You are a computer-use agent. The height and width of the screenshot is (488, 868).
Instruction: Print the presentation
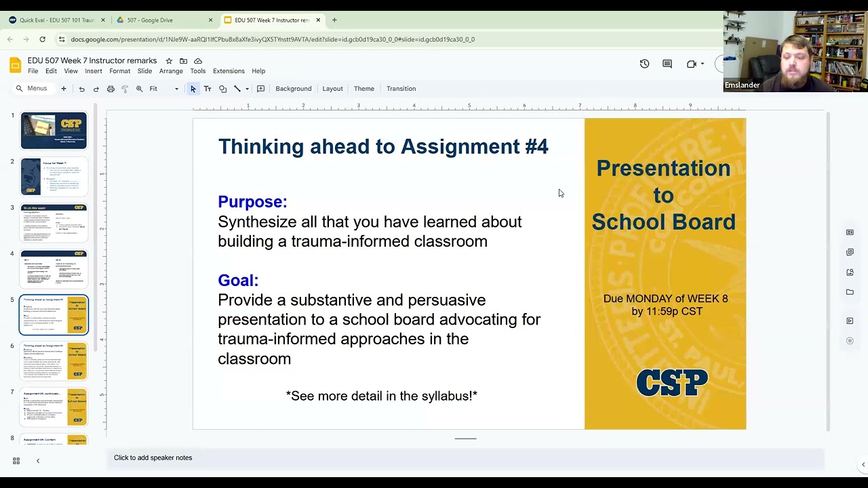point(111,89)
